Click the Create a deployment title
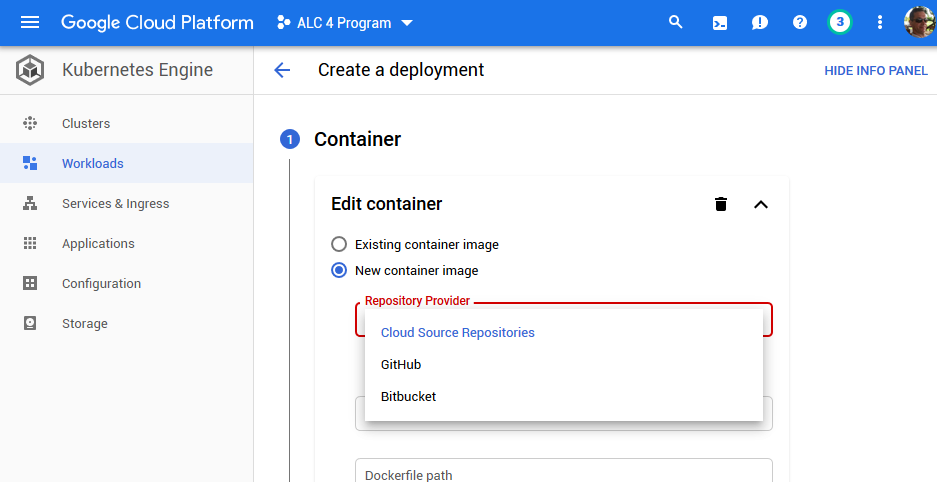Viewport: 937px width, 482px height. 401,70
